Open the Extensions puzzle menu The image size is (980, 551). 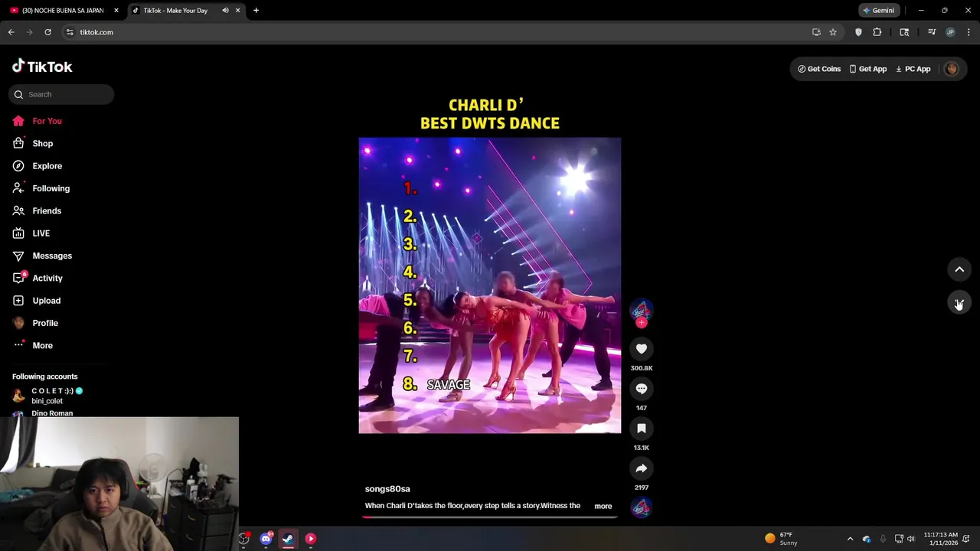(877, 32)
